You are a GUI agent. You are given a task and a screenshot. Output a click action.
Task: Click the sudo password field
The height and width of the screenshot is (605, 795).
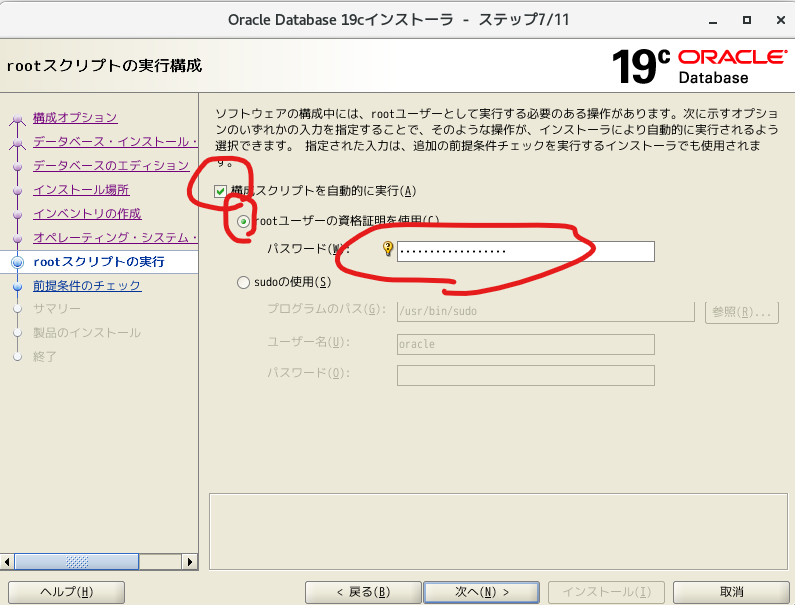pos(526,375)
